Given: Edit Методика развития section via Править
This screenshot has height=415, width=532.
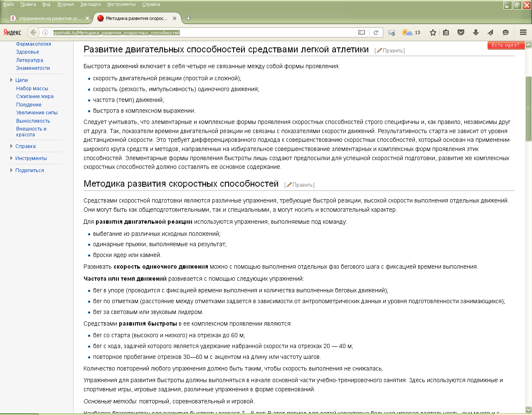Looking at the screenshot, I should point(303,185).
